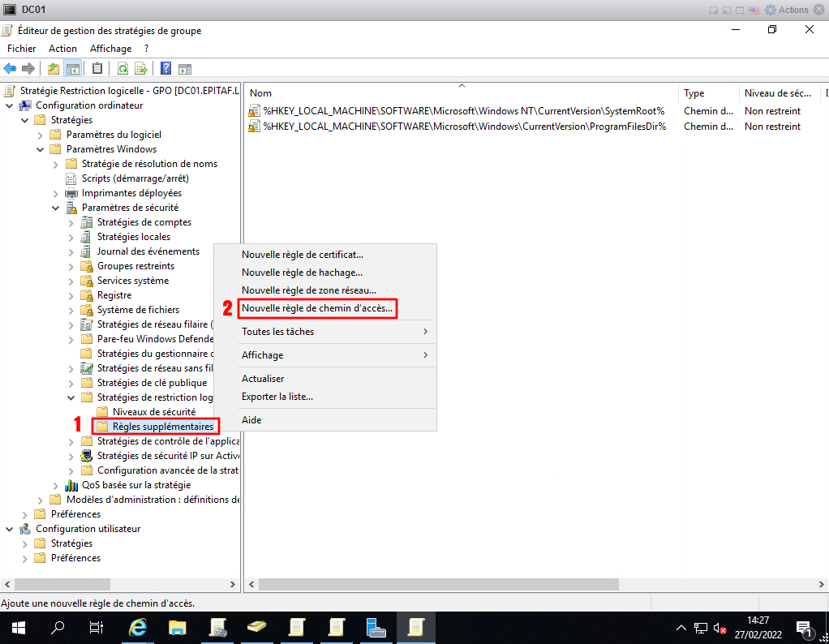Click the Refresh icon in the toolbar

click(x=122, y=68)
